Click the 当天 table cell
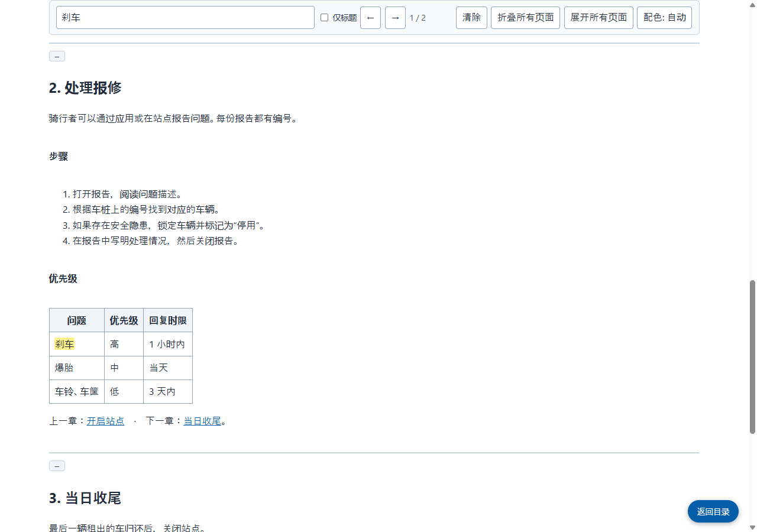This screenshot has height=532, width=757. point(167,368)
